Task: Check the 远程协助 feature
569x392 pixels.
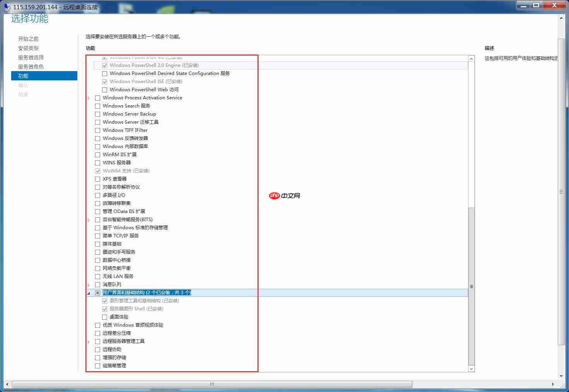Action: point(97,349)
